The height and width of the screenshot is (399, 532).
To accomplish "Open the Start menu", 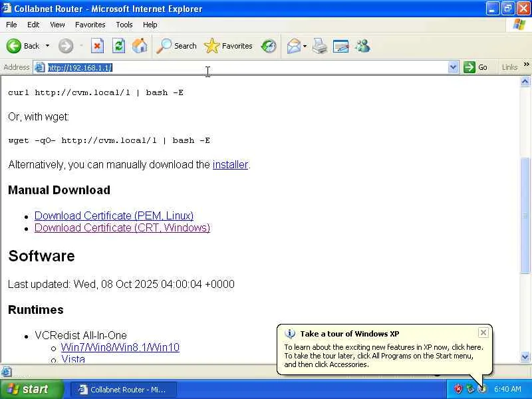I will [31, 389].
